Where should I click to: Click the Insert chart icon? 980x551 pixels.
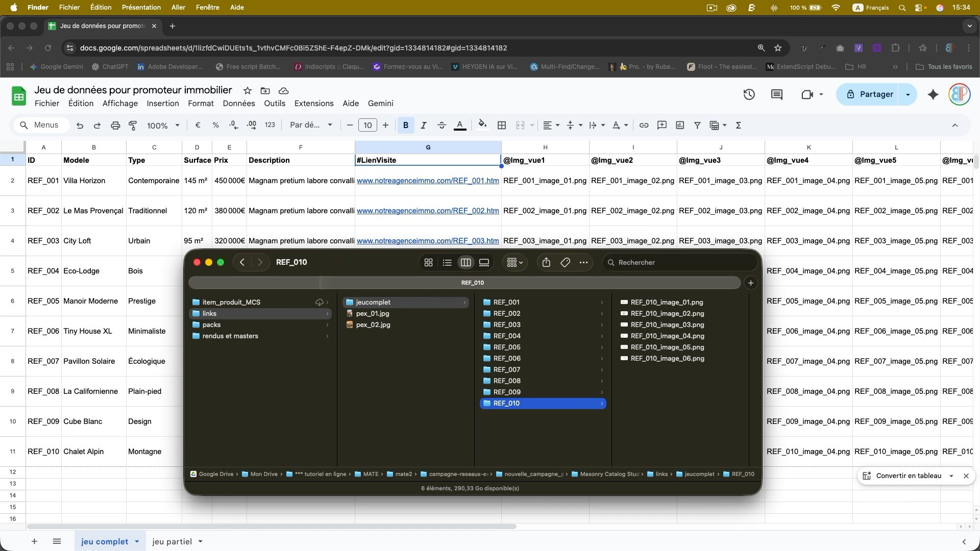click(680, 126)
